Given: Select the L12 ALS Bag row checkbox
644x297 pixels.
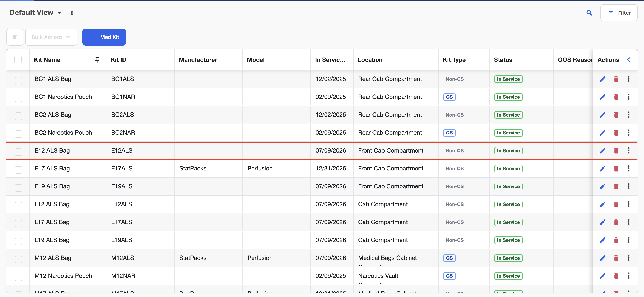Looking at the screenshot, I should click(18, 205).
